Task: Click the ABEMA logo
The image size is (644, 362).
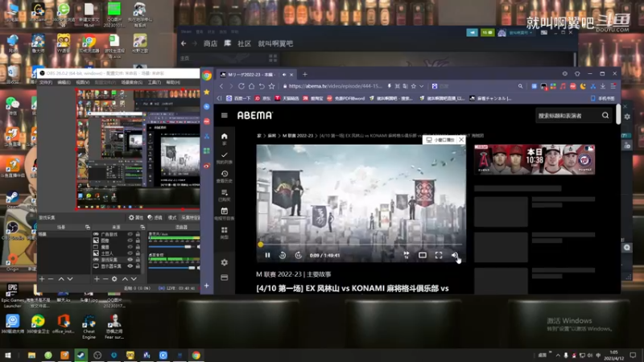Action: [254, 115]
